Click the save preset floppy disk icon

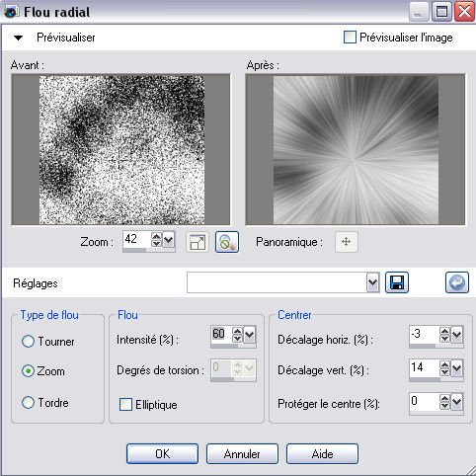click(x=397, y=282)
